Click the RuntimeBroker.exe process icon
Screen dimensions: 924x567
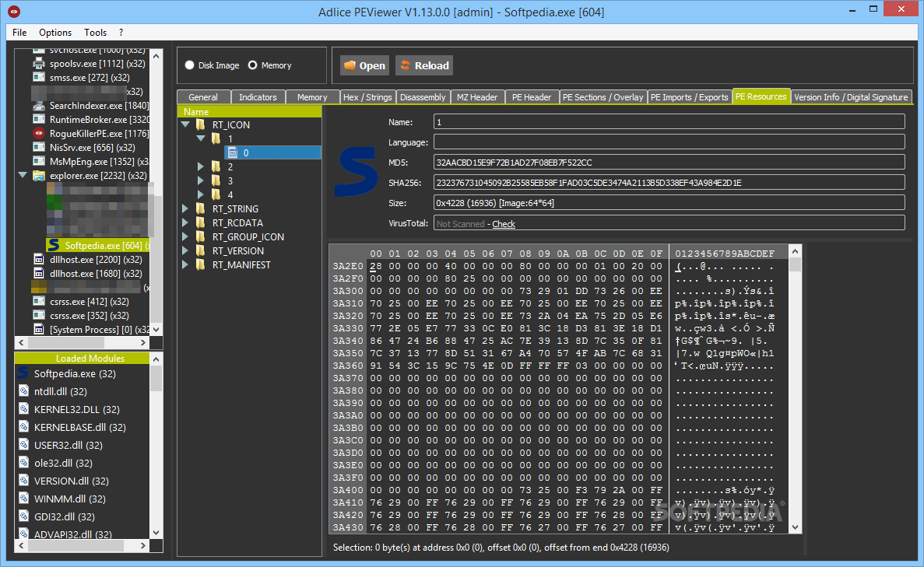39,119
